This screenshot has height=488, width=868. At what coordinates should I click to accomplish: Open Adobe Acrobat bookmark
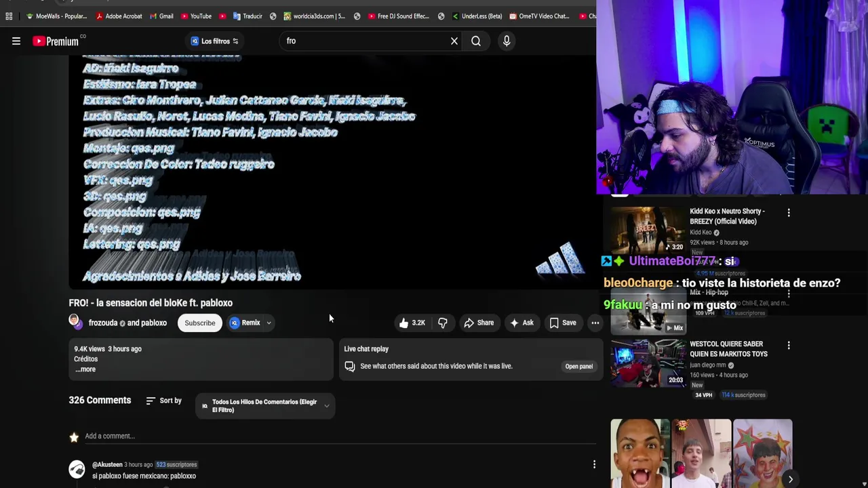(119, 16)
